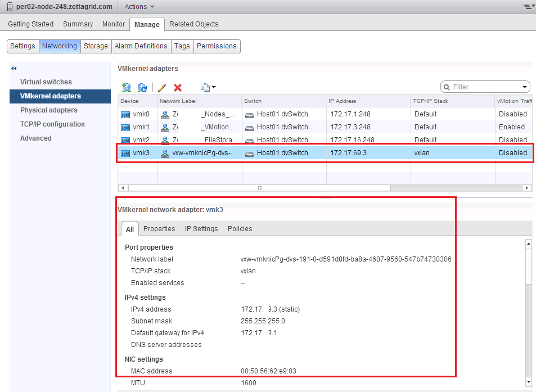
Task: Click the Settings sub-tab
Action: pyautogui.click(x=22, y=46)
